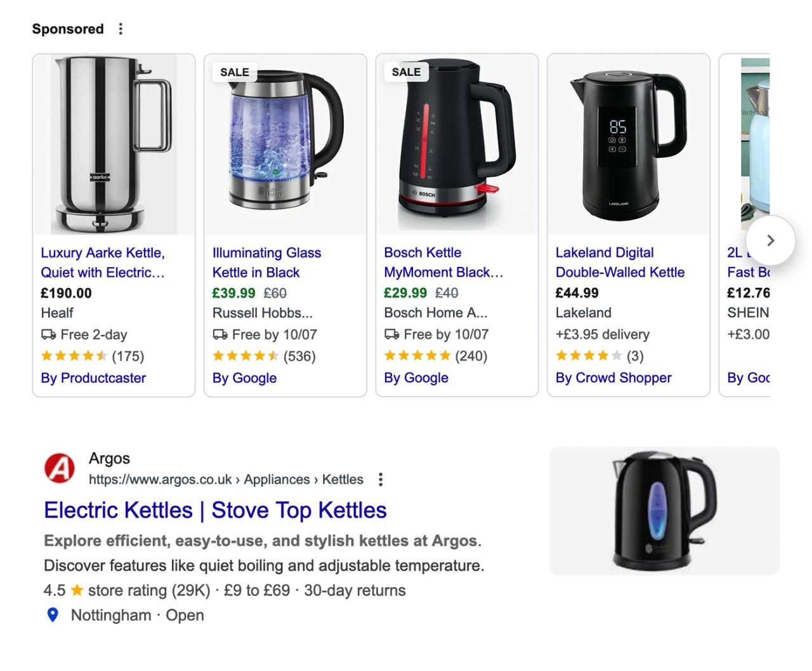Open the Illuminating Glass Kettle listing
The width and height of the screenshot is (812, 671).
266,263
